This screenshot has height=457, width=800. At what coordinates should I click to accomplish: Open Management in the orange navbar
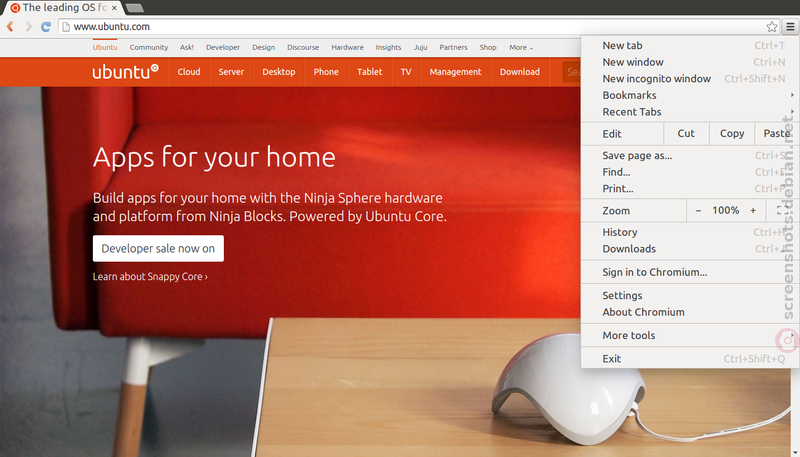(x=455, y=72)
